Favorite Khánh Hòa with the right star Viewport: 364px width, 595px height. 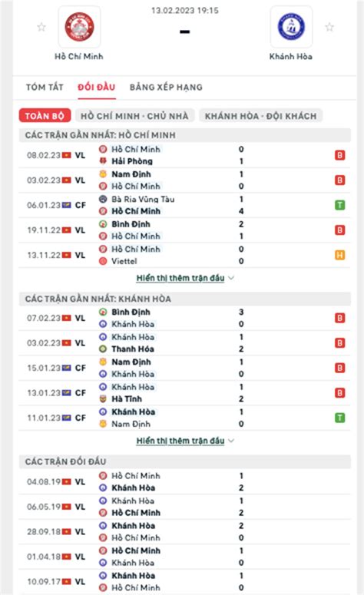click(x=329, y=27)
